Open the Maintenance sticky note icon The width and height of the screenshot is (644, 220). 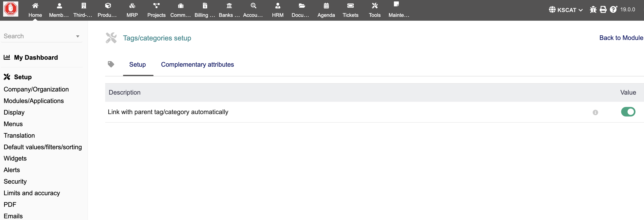396,4
